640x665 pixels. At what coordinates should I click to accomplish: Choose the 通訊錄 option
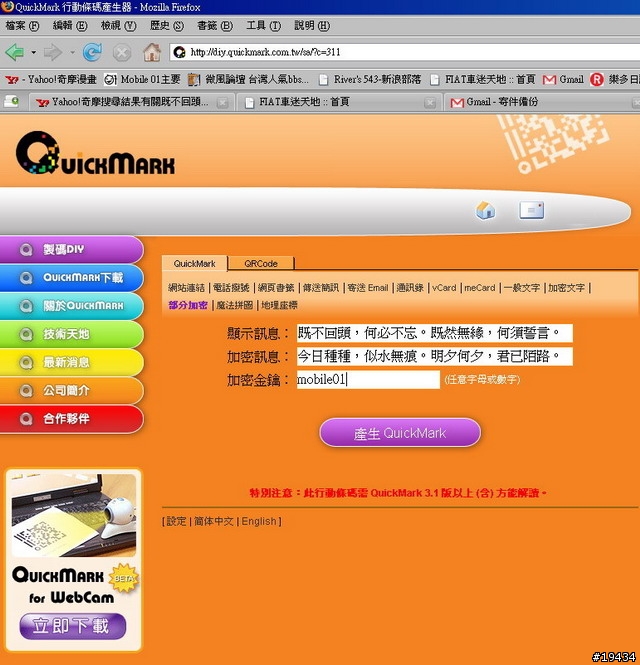pos(410,288)
